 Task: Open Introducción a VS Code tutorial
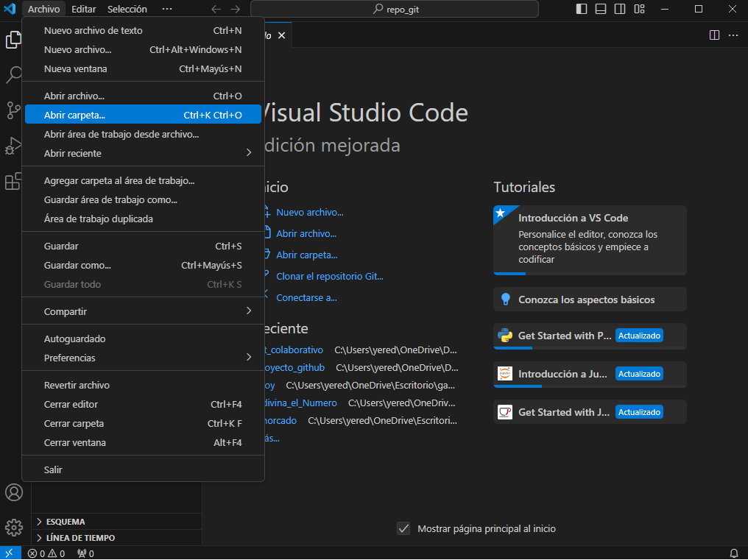[590, 240]
